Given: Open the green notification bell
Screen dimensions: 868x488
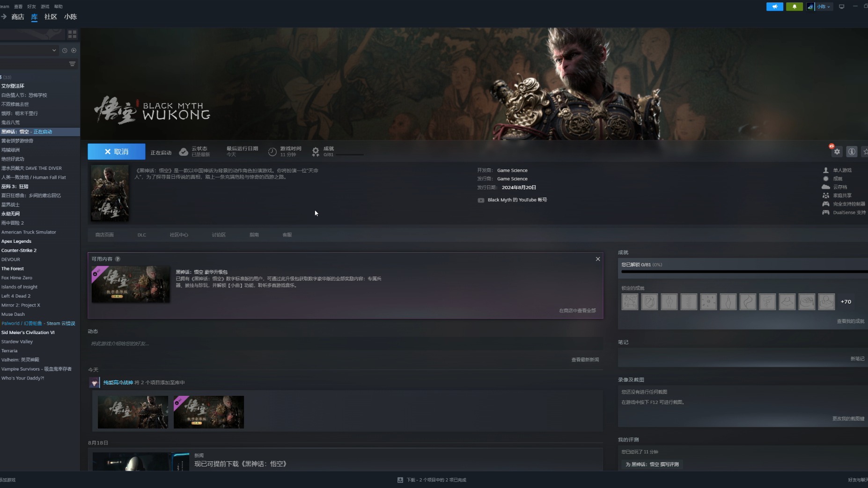Looking at the screenshot, I should click(x=794, y=7).
